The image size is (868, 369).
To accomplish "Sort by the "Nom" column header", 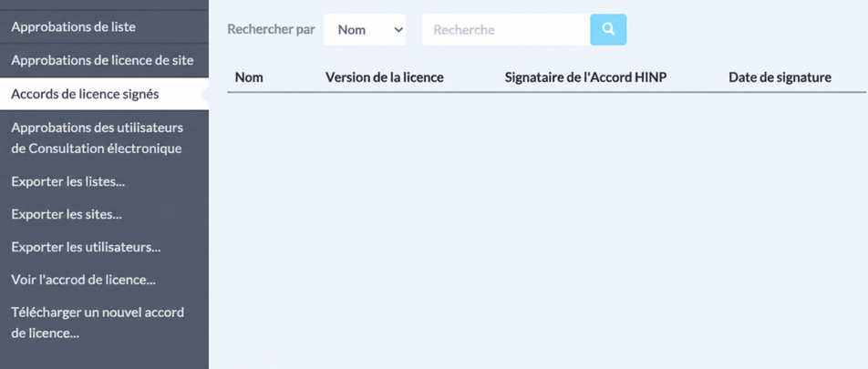I will pos(249,77).
